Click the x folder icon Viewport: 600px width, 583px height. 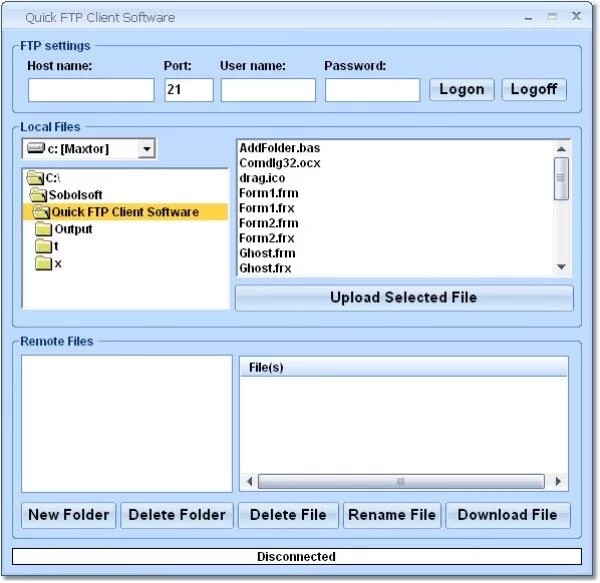[x=44, y=264]
